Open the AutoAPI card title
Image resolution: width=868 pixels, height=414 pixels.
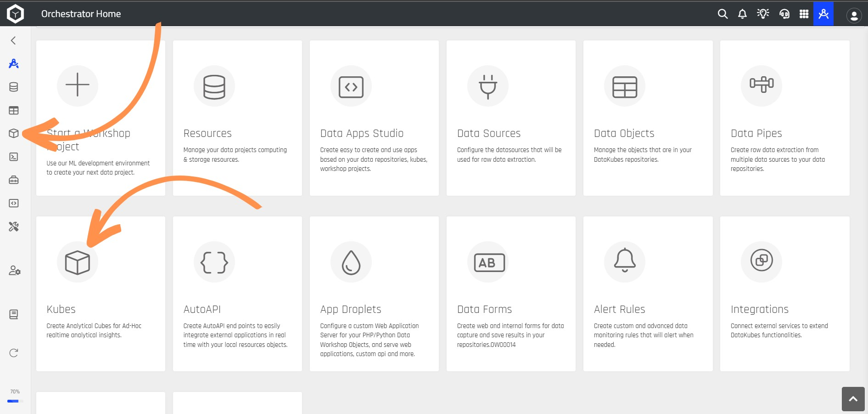(202, 309)
